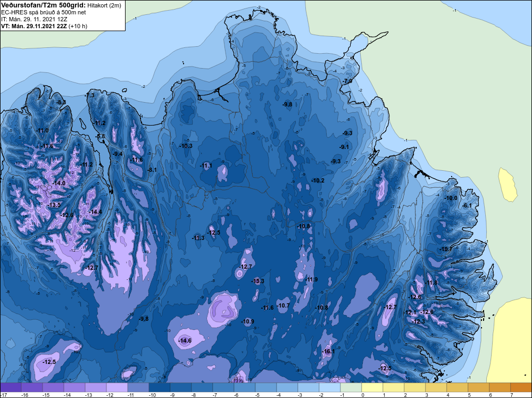532x398 pixels.
Task: Click the map temperature value -10.2
Action: pyautogui.click(x=318, y=181)
